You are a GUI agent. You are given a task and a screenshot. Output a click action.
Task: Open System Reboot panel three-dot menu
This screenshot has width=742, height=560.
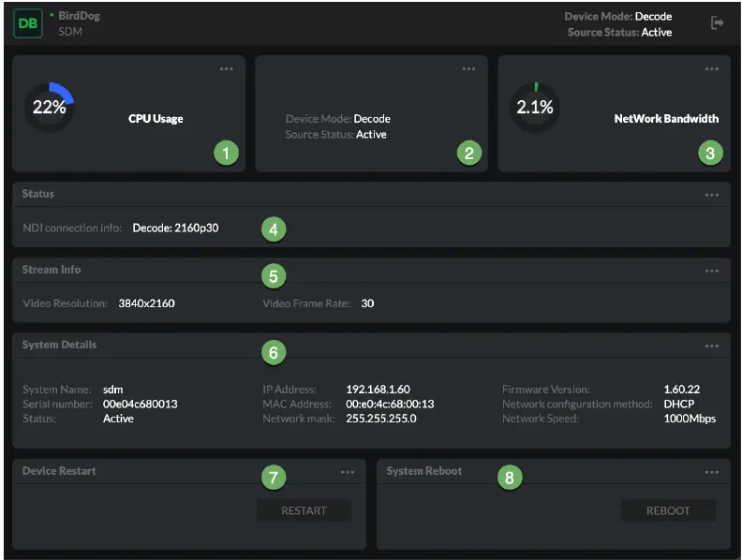click(x=712, y=472)
